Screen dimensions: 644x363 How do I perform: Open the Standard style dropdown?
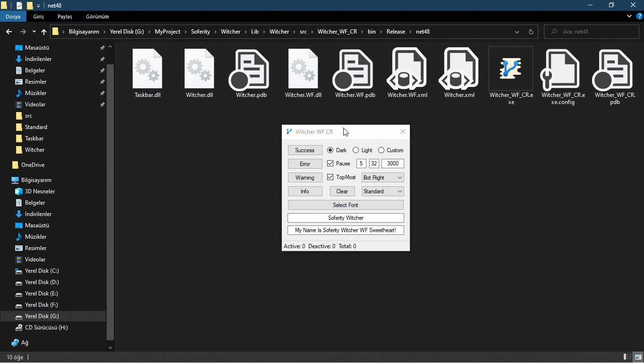click(x=383, y=191)
